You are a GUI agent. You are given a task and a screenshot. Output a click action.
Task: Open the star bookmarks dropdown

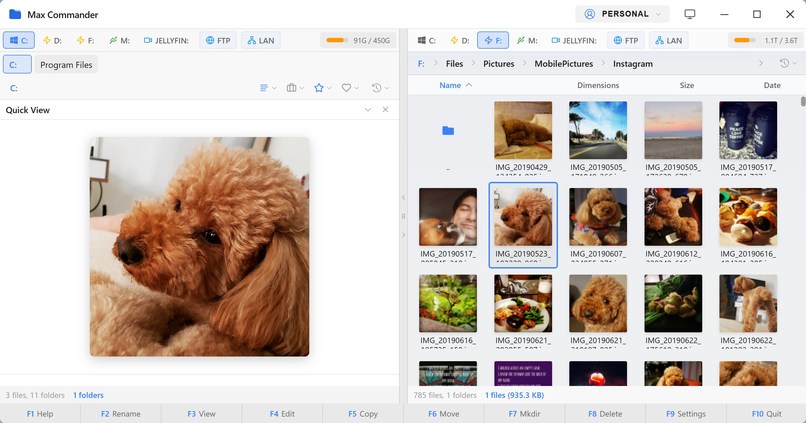coord(322,88)
